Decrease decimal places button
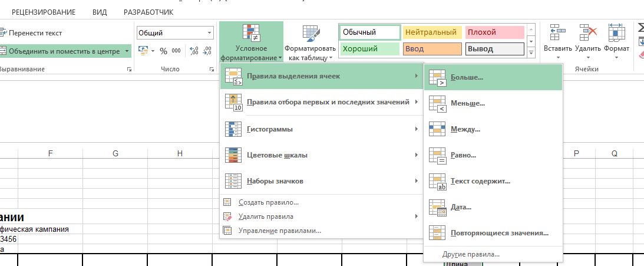The height and width of the screenshot is (266, 644). pos(208,51)
